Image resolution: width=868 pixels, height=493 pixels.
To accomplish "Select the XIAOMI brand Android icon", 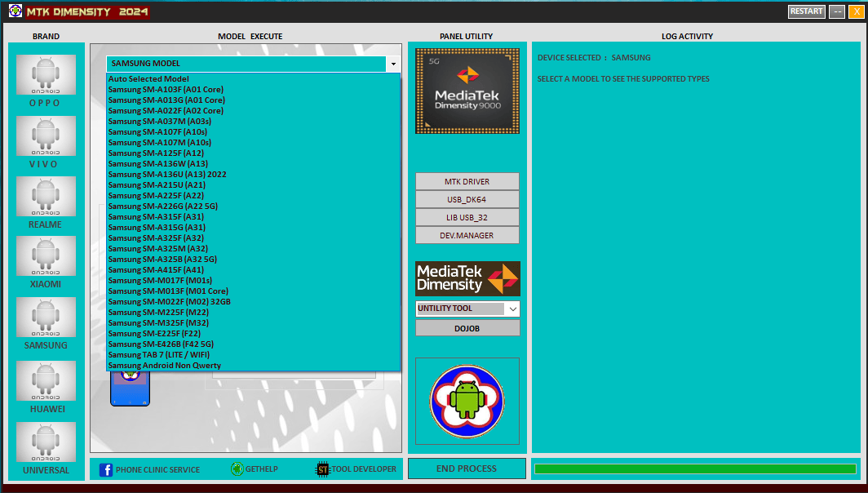I will click(x=46, y=256).
